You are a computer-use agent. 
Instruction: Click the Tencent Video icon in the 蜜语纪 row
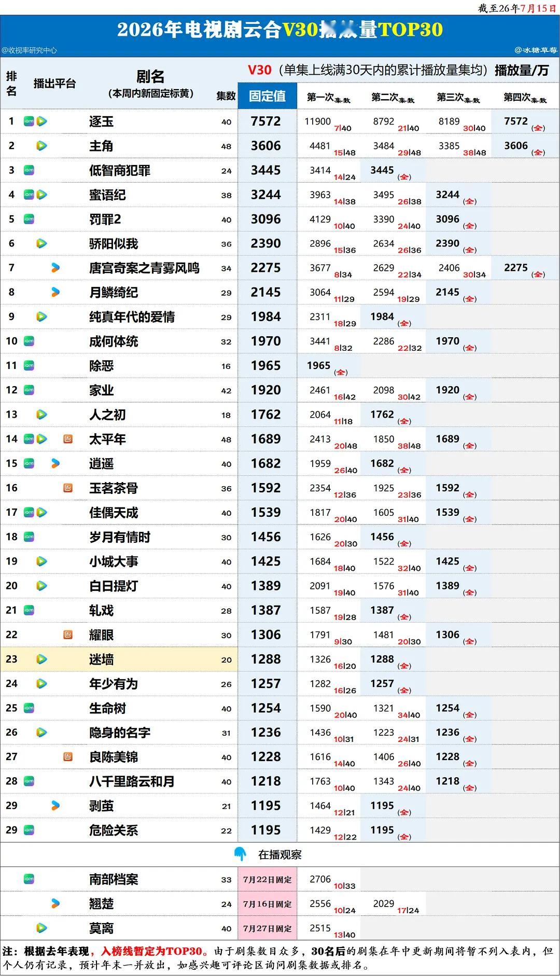point(42,195)
